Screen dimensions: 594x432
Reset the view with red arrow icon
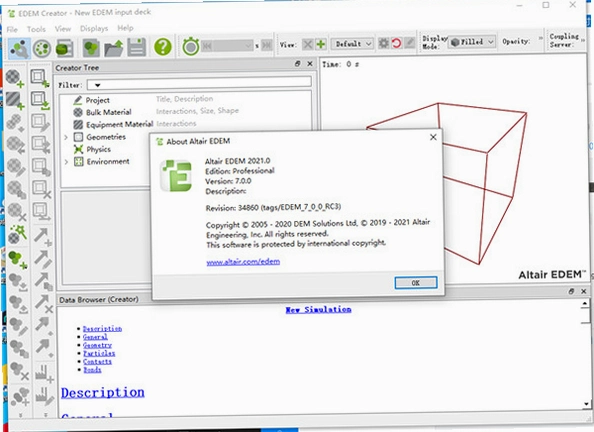[x=397, y=43]
